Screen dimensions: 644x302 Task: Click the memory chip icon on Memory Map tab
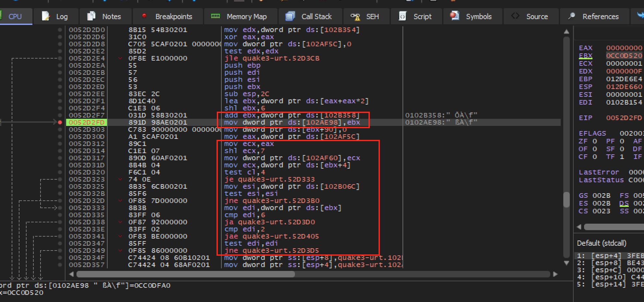click(215, 16)
